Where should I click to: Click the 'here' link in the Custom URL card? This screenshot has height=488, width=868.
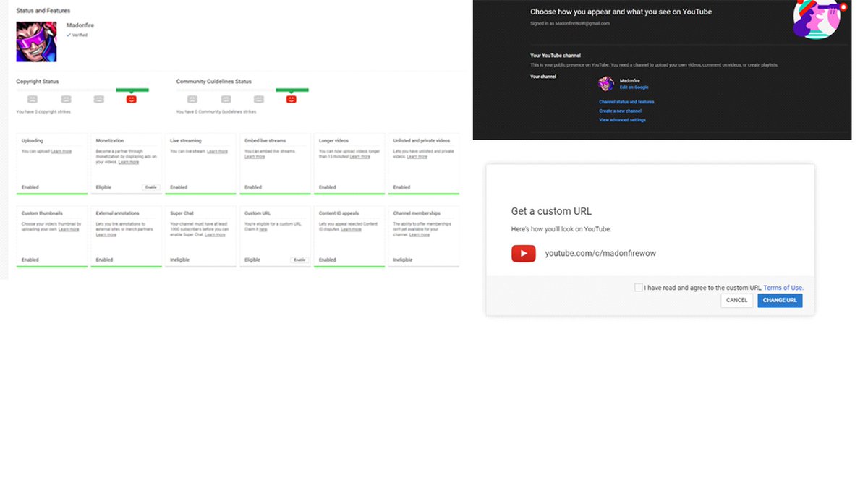click(x=263, y=229)
